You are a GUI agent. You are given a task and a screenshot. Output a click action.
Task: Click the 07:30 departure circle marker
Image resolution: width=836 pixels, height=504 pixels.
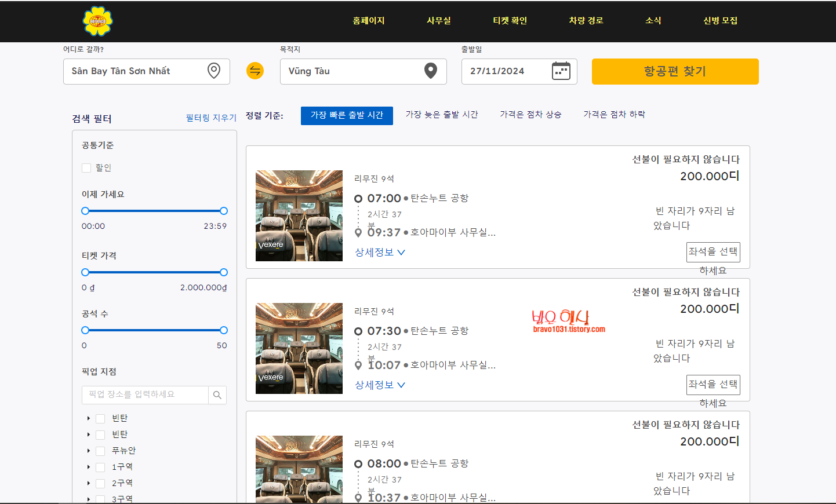(x=358, y=331)
